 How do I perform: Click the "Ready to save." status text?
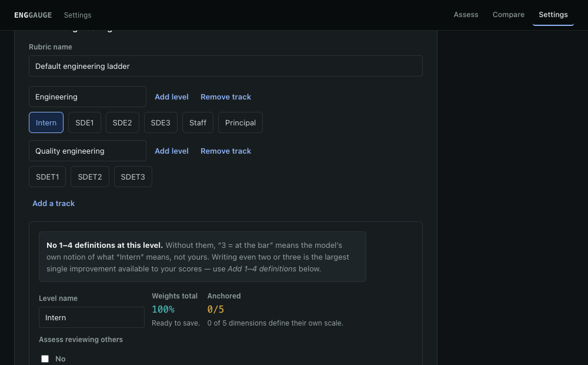coord(176,323)
